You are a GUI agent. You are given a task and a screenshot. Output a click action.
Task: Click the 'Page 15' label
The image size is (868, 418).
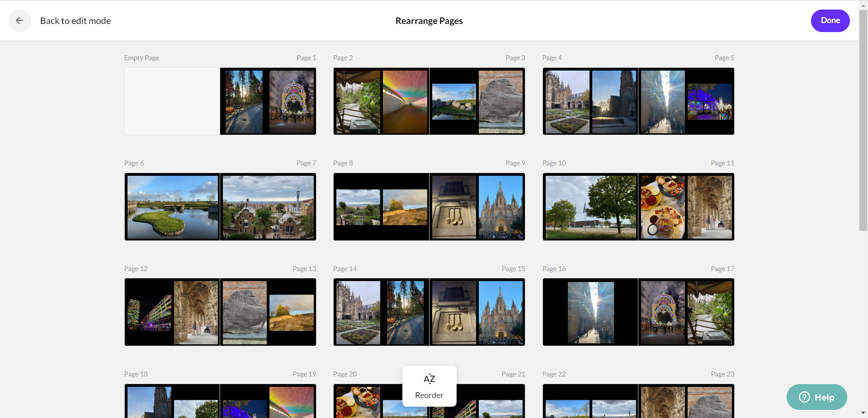(514, 269)
